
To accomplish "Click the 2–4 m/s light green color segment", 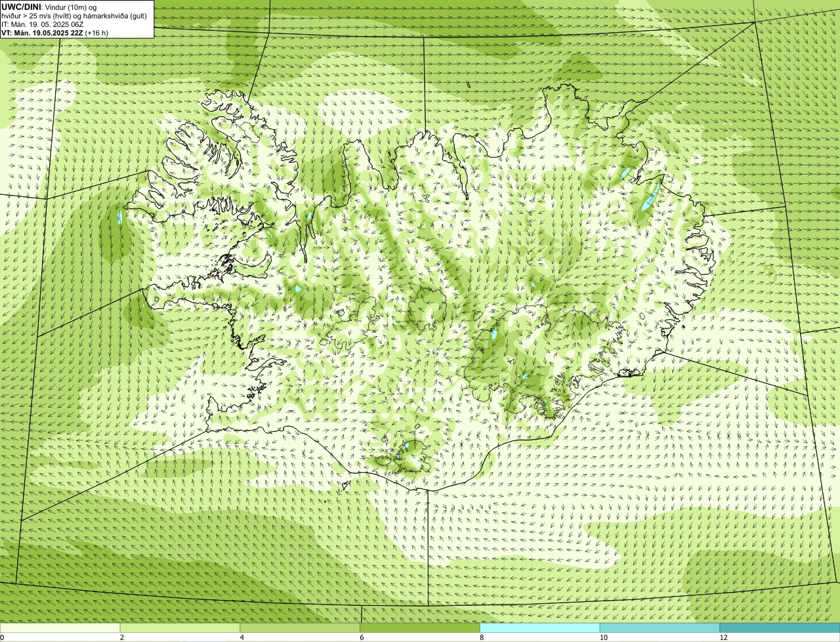I will tap(180, 628).
